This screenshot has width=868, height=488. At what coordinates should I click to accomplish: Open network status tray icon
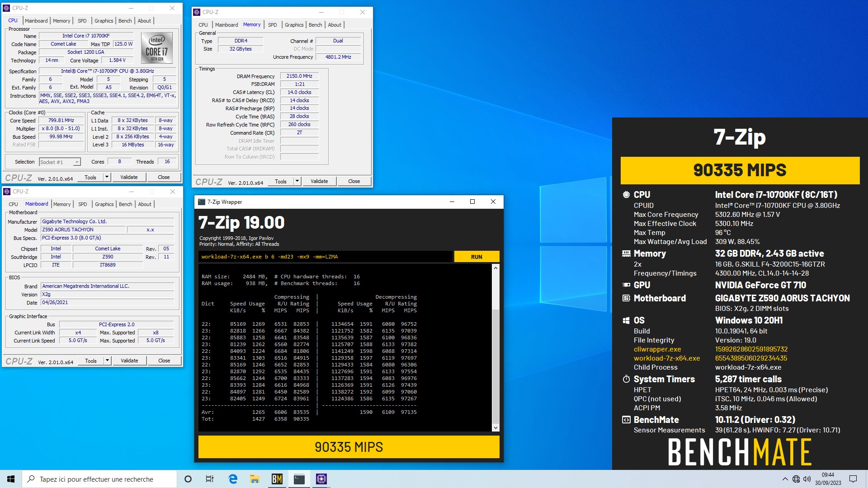pos(796,479)
